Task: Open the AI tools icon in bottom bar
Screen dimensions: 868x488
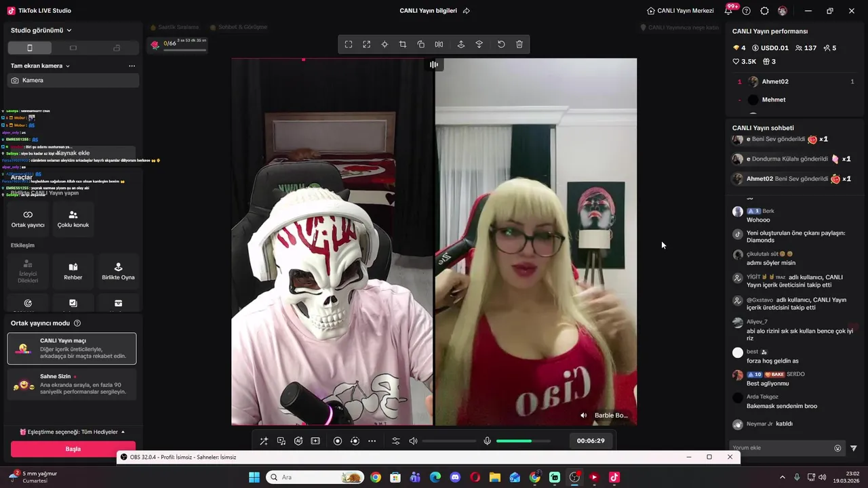Action: (x=298, y=441)
